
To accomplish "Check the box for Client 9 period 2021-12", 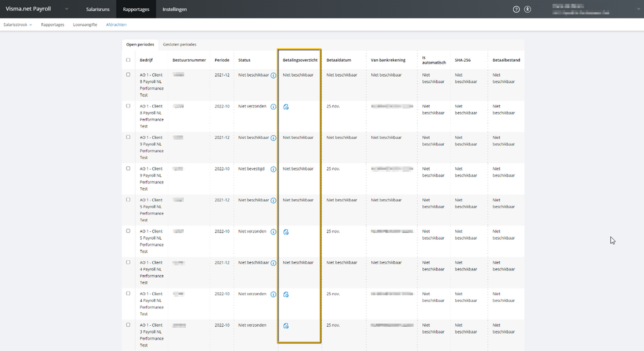I will pyautogui.click(x=128, y=137).
